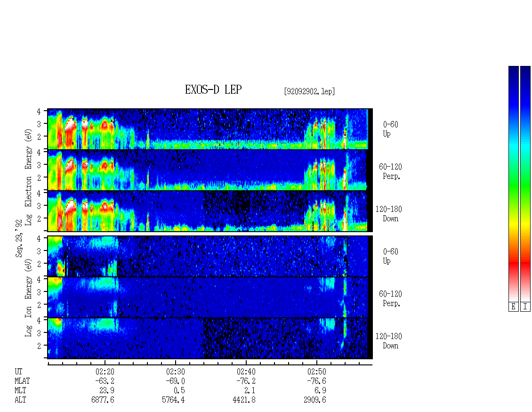This screenshot has width=532, height=412.
Task: Click the altitude value 5764.4
Action: click(173, 400)
